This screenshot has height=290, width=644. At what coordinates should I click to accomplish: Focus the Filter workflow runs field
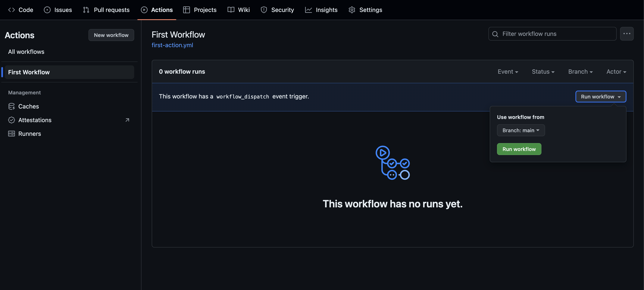(553, 34)
